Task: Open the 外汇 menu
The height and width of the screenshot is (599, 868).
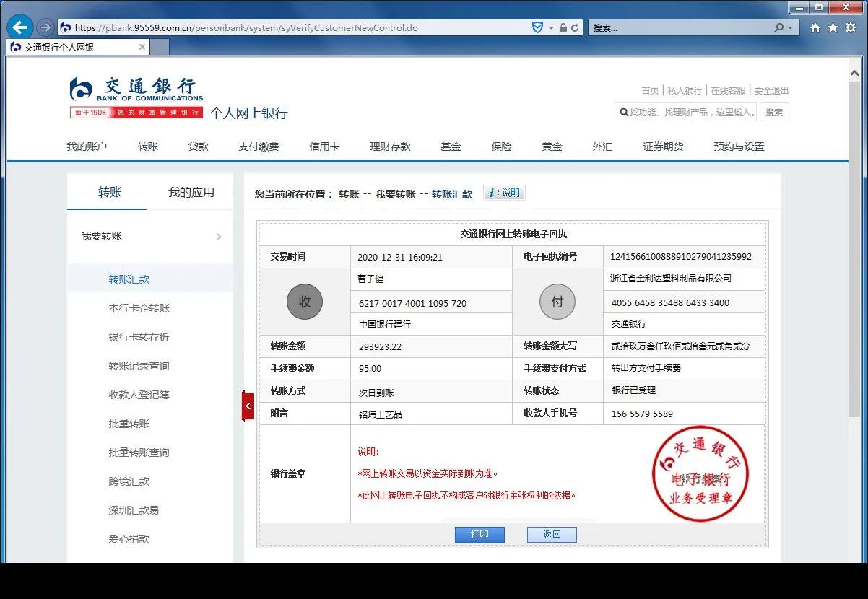Action: pyautogui.click(x=602, y=147)
